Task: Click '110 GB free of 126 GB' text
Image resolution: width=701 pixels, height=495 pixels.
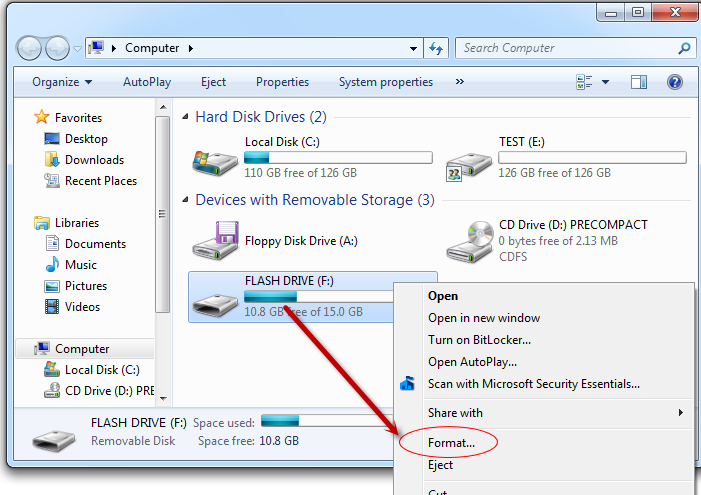Action: point(300,173)
